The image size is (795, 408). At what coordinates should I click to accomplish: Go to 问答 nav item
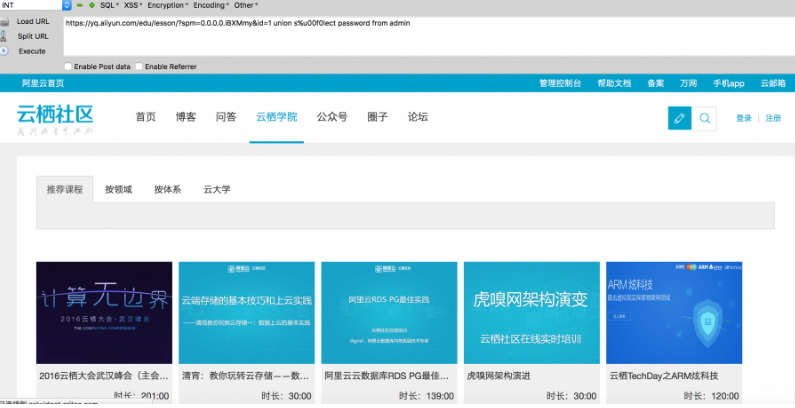226,117
